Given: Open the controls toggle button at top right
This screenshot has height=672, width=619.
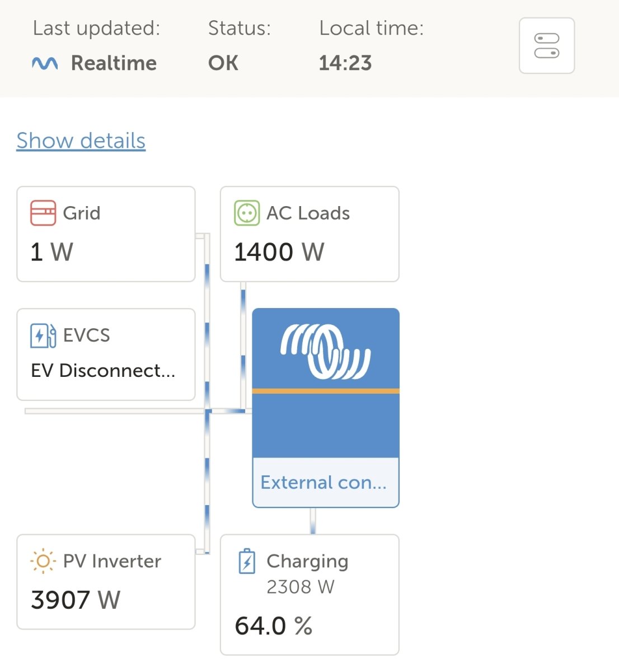Looking at the screenshot, I should tap(546, 46).
